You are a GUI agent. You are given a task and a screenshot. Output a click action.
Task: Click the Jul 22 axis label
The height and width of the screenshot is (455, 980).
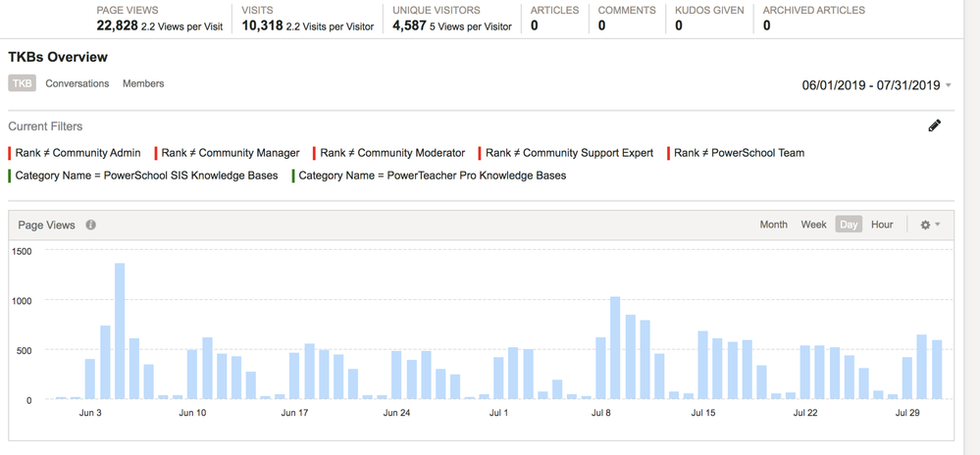805,413
